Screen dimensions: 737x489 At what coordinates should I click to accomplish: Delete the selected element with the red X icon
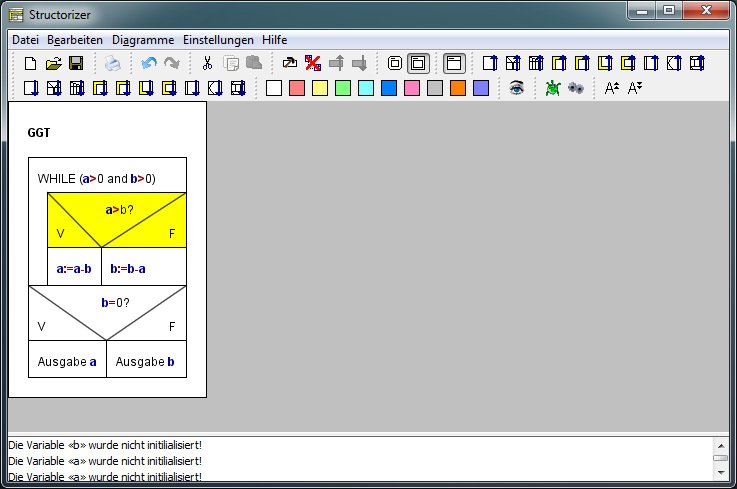[x=313, y=63]
